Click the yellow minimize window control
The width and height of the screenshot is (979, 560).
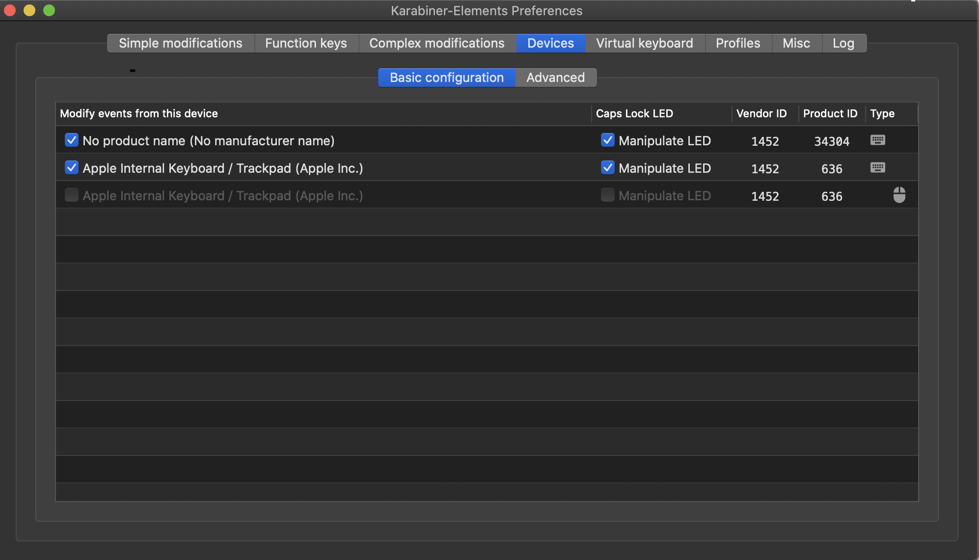pos(29,9)
